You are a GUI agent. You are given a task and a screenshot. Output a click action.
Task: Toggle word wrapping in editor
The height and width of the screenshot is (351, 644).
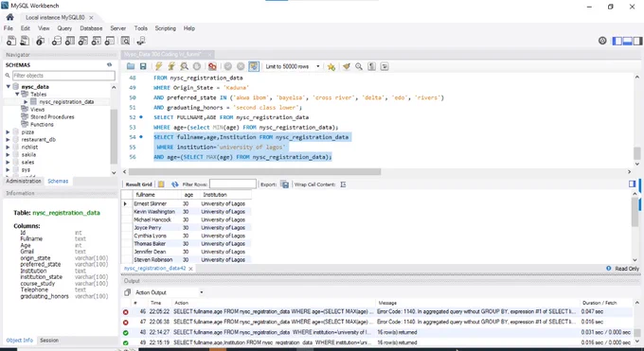(x=385, y=66)
